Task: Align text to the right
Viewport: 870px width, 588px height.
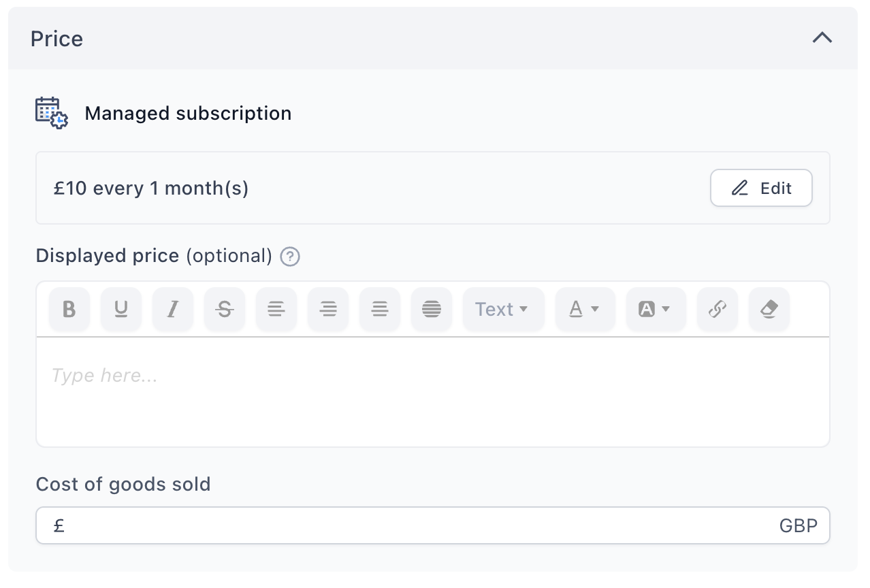Action: (x=328, y=309)
